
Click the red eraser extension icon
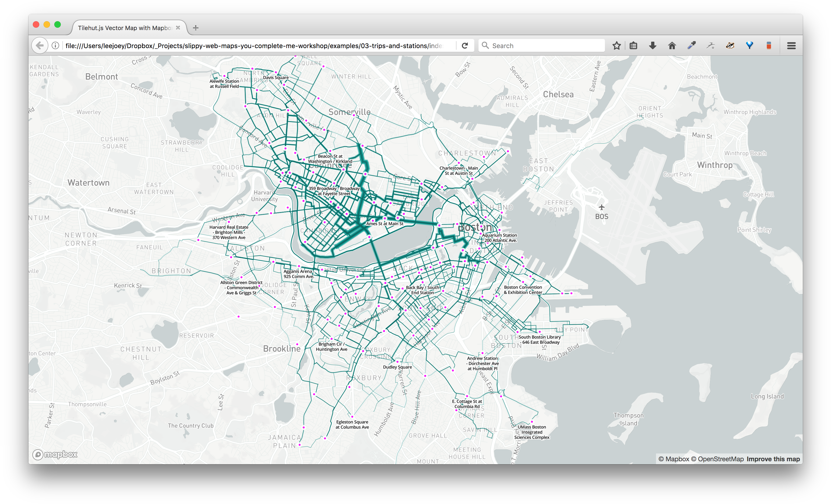point(769,45)
